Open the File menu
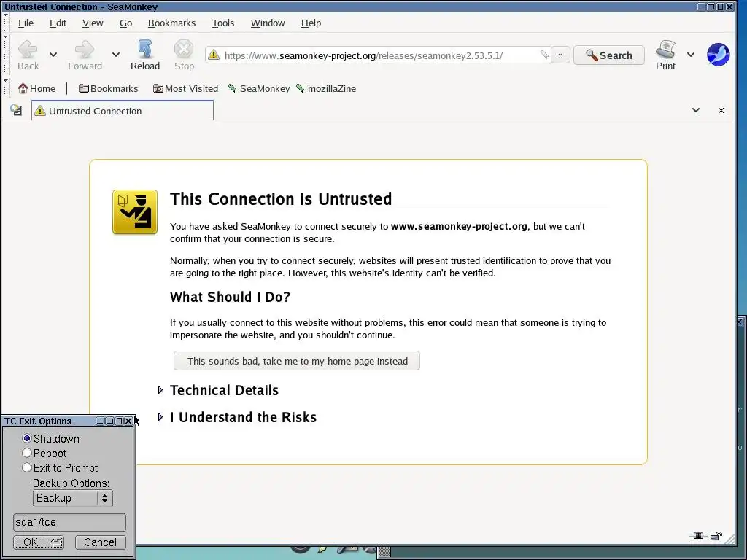The image size is (747, 560). (x=26, y=23)
